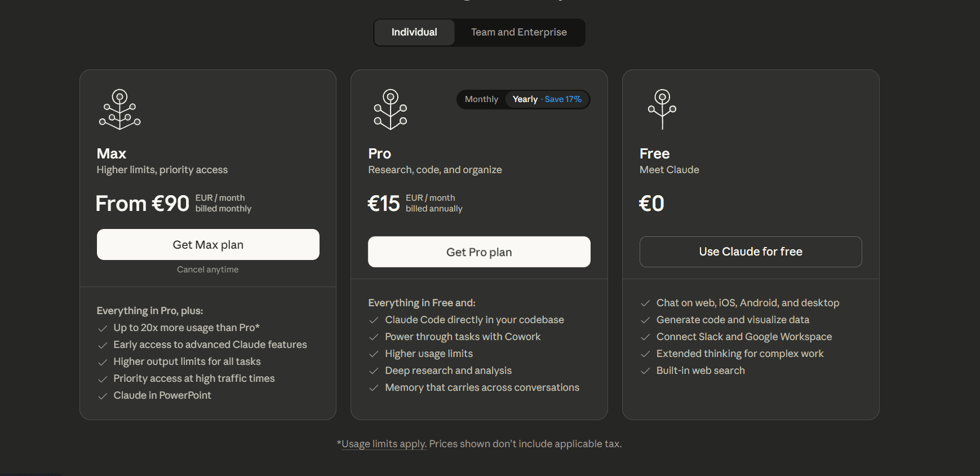Click the Free plan sprout icon

pyautogui.click(x=662, y=109)
